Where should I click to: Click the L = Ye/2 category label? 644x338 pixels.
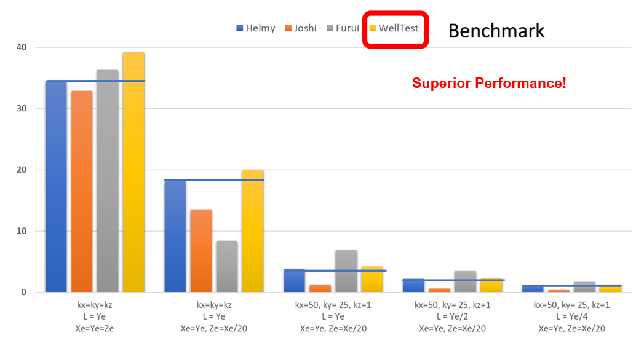click(x=452, y=316)
